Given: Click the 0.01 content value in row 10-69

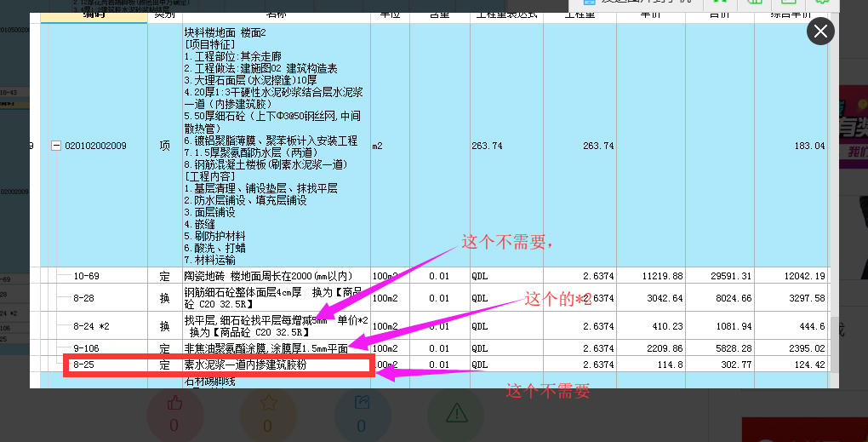Looking at the screenshot, I should 439,276.
